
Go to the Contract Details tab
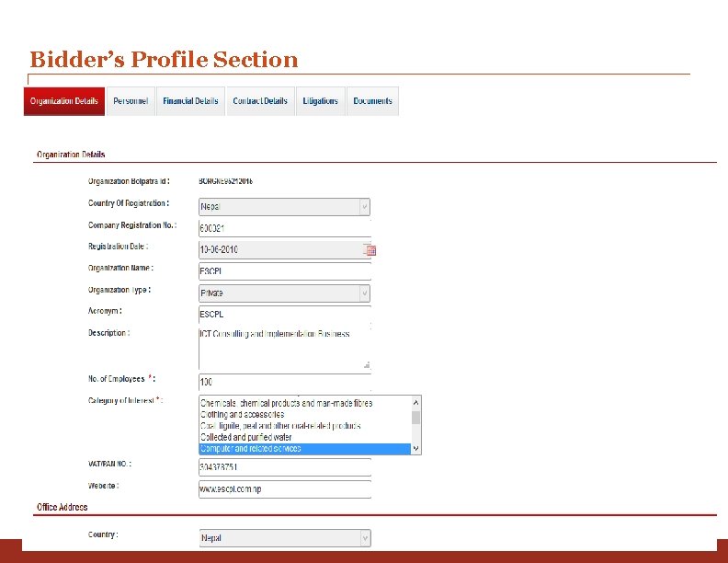260,101
